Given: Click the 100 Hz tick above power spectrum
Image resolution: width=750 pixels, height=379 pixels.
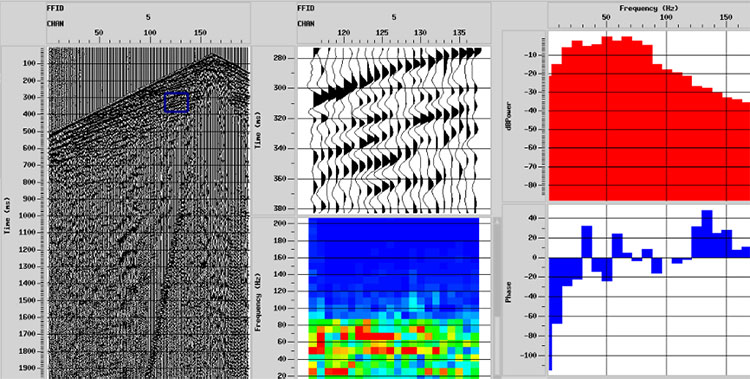Looking at the screenshot, I should tap(666, 17).
